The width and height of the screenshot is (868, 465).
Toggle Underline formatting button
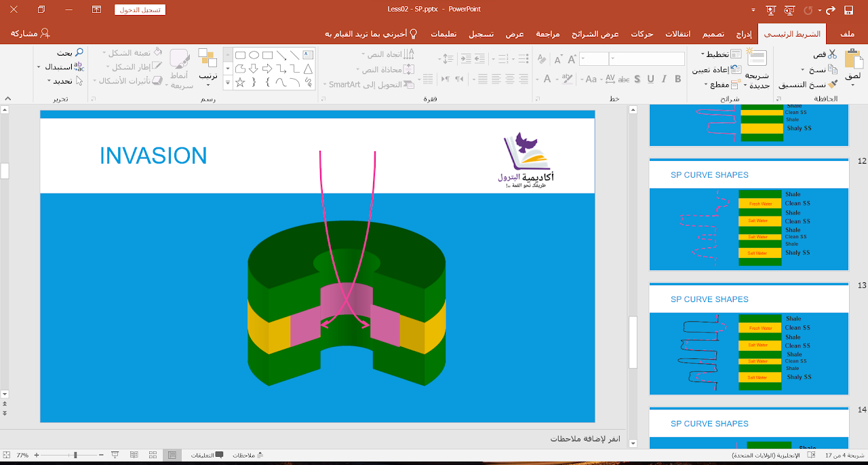651,79
